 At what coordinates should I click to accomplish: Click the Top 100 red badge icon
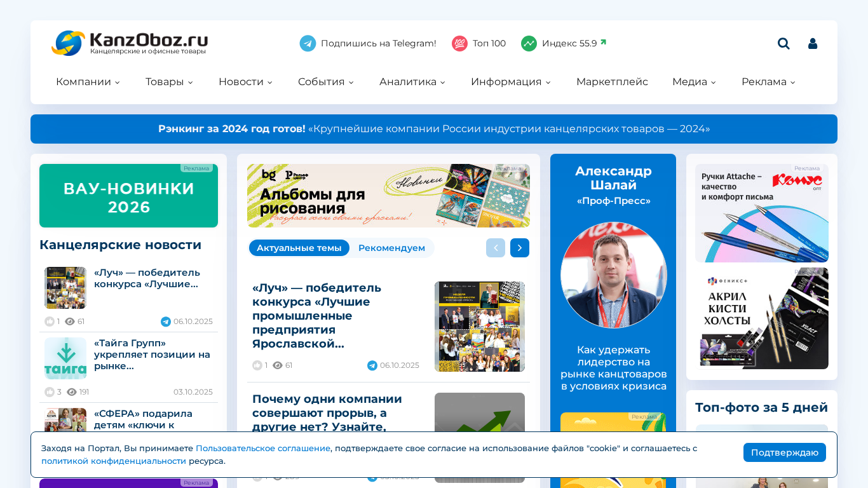459,43
